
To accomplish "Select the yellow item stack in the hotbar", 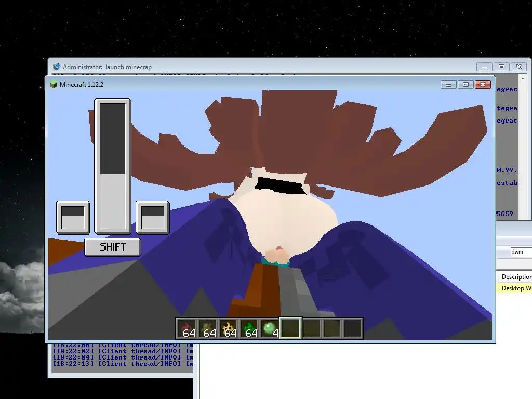I will click(229, 328).
